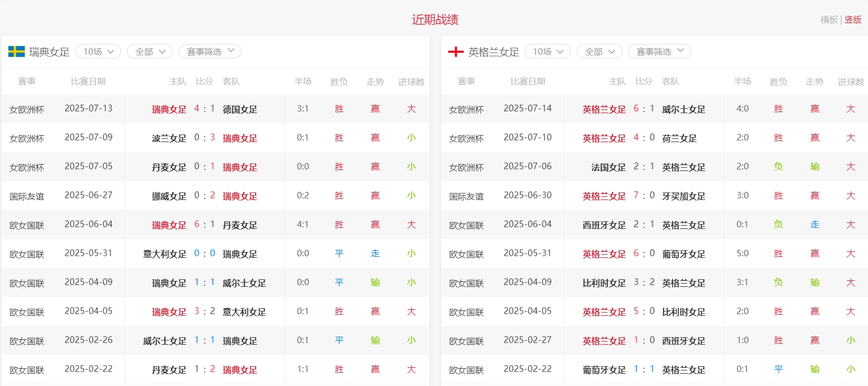Switch to 竖版 layout view

(x=853, y=20)
